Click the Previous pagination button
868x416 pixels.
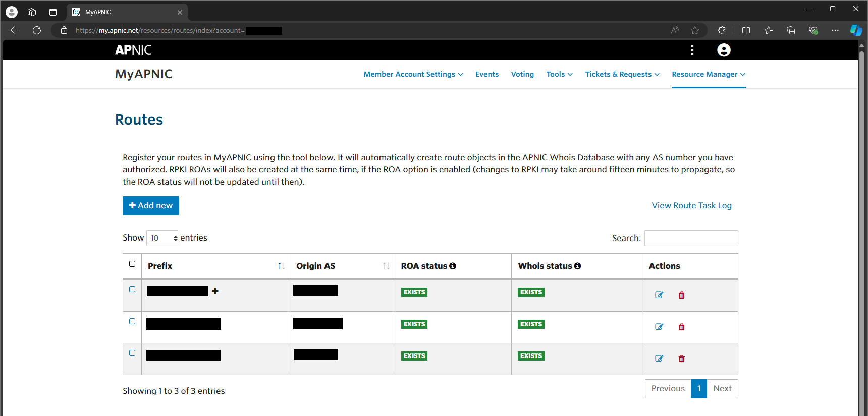tap(668, 389)
